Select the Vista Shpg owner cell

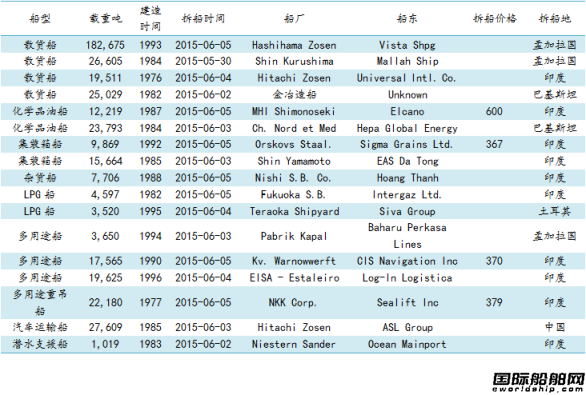click(407, 45)
